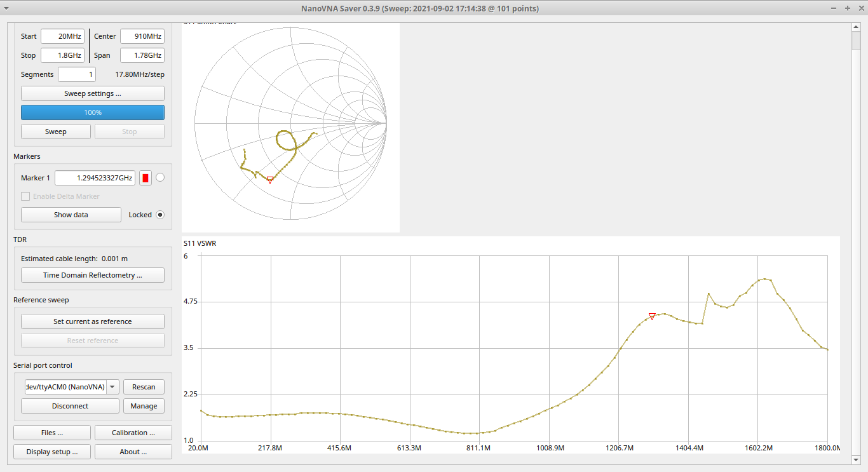
Task: Rescan serial ports
Action: click(144, 387)
